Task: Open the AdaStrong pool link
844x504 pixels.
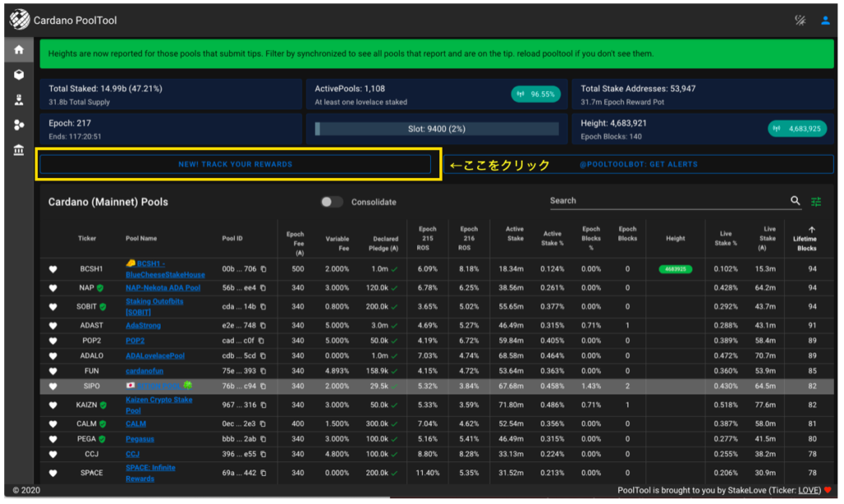Action: point(143,325)
